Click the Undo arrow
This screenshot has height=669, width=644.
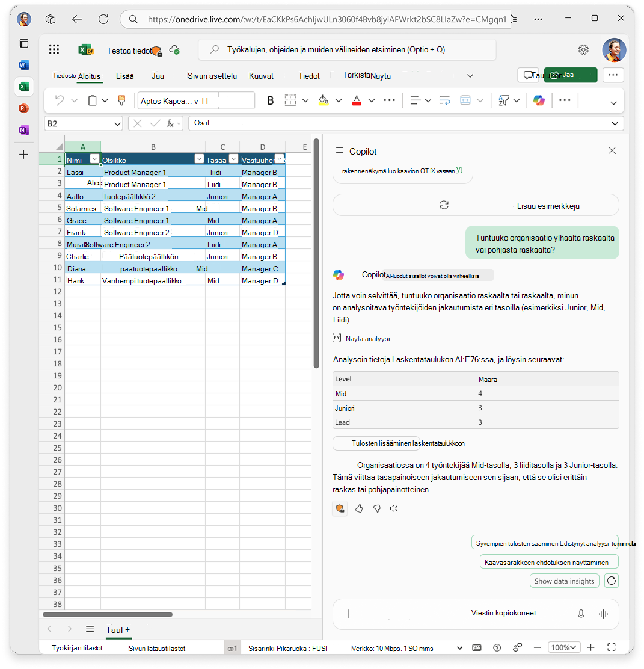click(x=60, y=100)
